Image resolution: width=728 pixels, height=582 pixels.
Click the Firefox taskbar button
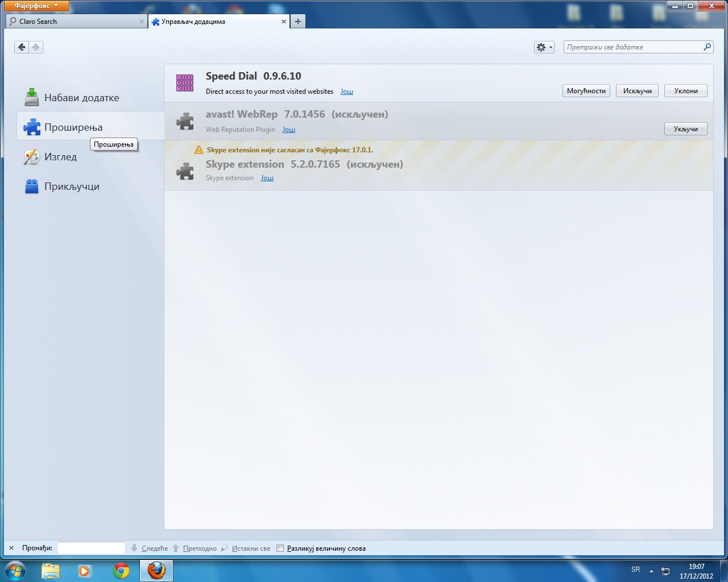point(156,571)
